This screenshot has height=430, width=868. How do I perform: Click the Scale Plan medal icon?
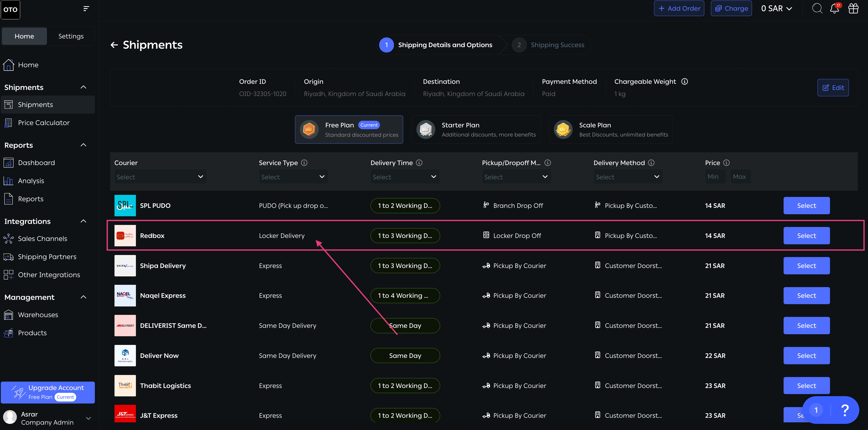[563, 130]
